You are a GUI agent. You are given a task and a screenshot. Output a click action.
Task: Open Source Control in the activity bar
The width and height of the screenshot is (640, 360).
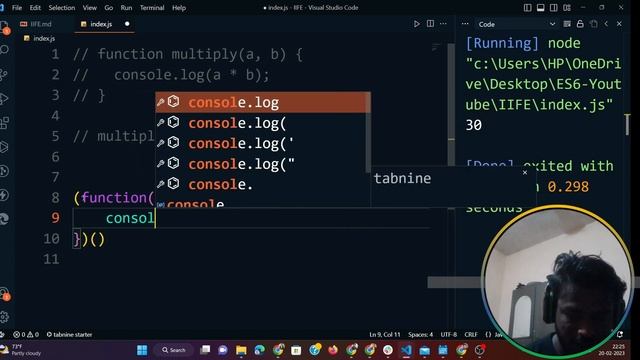tap(4, 74)
